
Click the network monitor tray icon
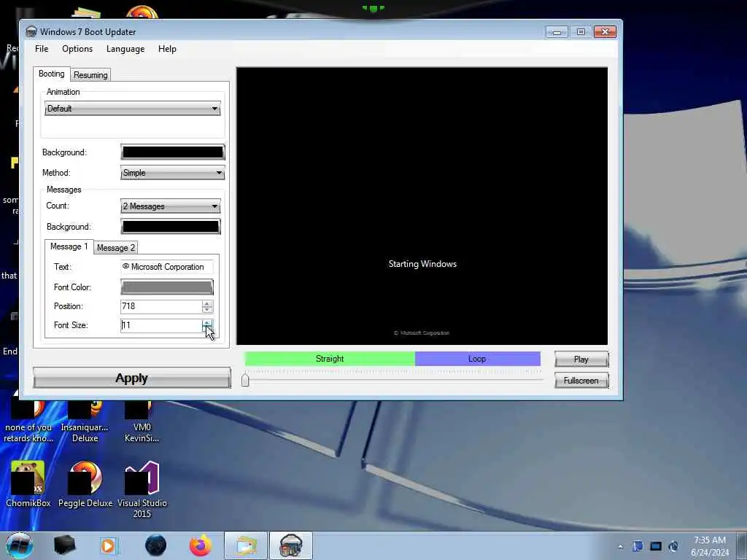coord(656,546)
